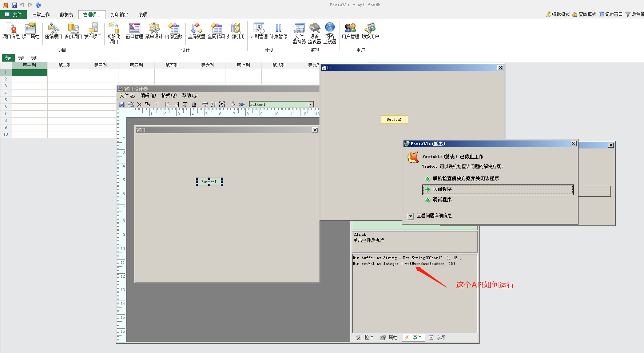Open 项目信息 in the ribbon
Screen dimensions: 644x353
coord(11,31)
